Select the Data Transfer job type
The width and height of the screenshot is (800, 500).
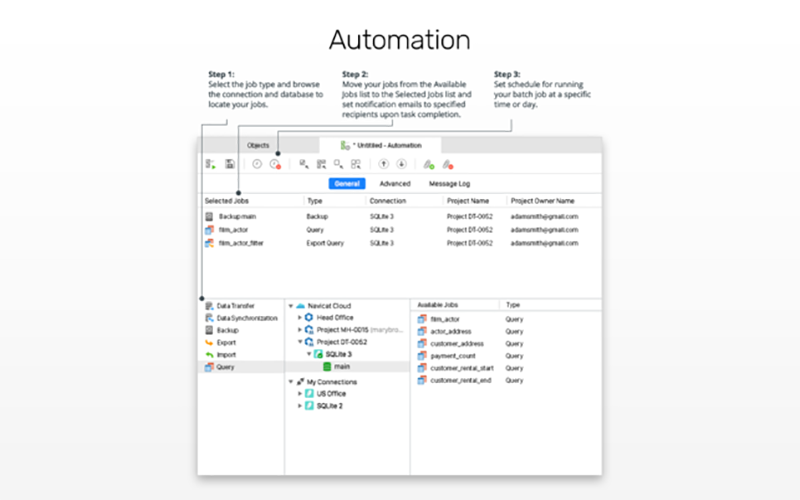(x=237, y=305)
